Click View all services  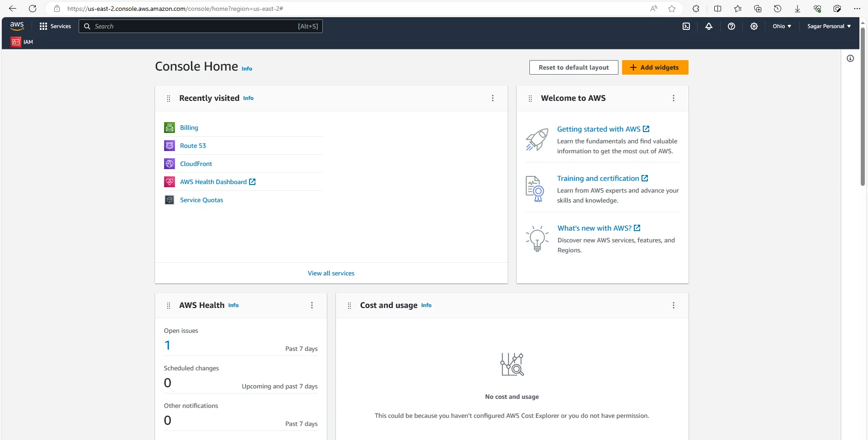click(331, 273)
